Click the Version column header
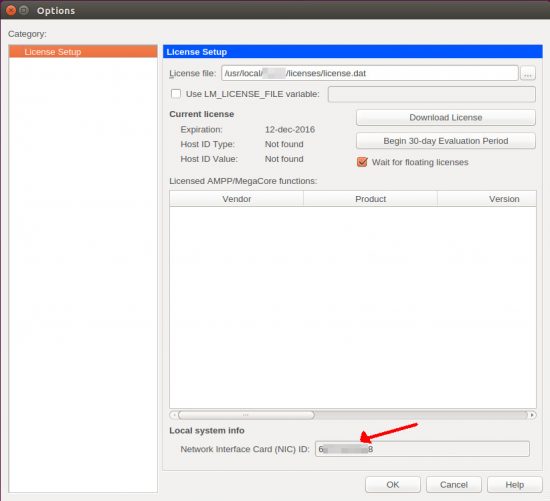 (487, 199)
